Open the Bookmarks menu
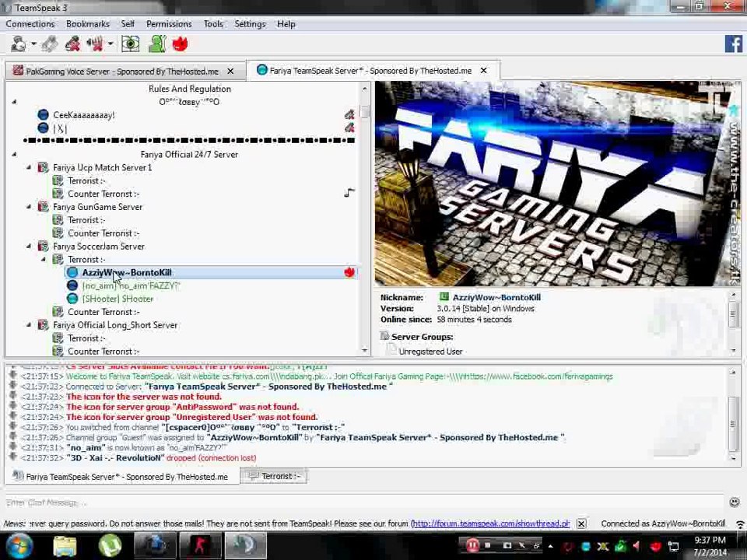This screenshot has height=560, width=747. coord(88,24)
